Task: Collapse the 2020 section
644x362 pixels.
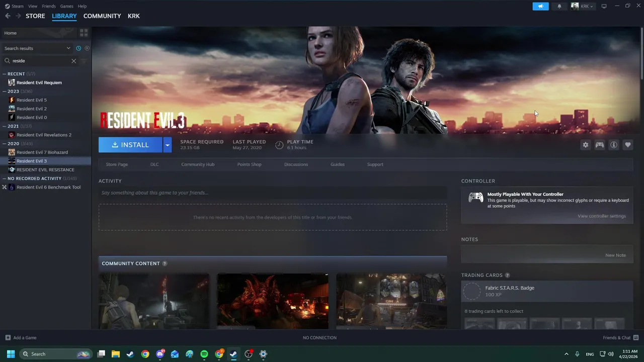Action: 5,144
